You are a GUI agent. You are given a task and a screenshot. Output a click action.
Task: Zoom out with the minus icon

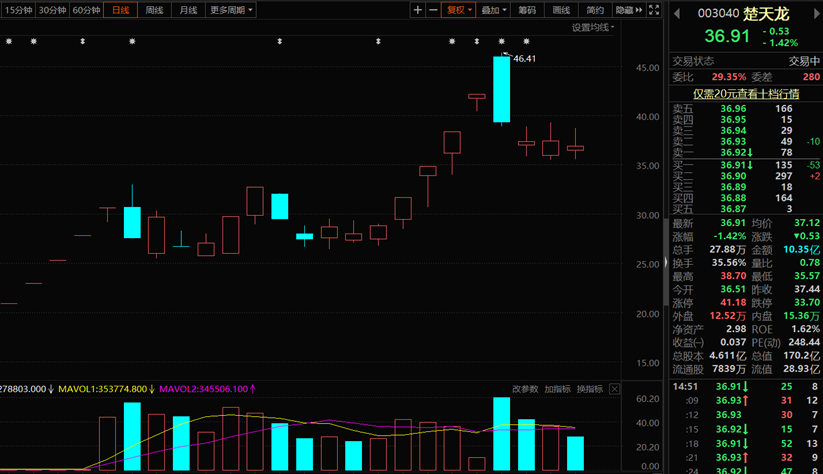click(433, 10)
